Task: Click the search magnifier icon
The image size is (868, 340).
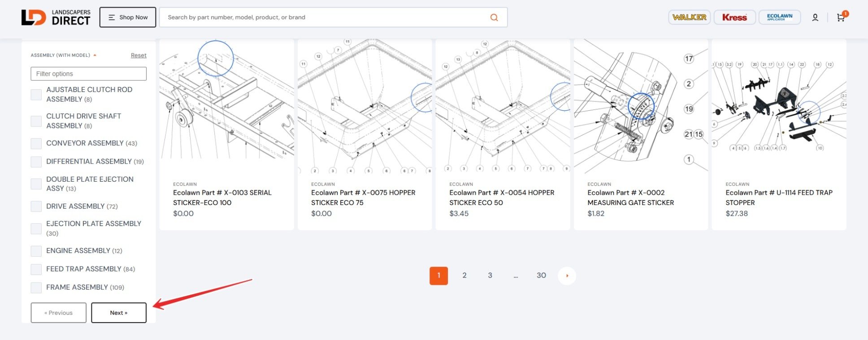Action: [x=494, y=17]
